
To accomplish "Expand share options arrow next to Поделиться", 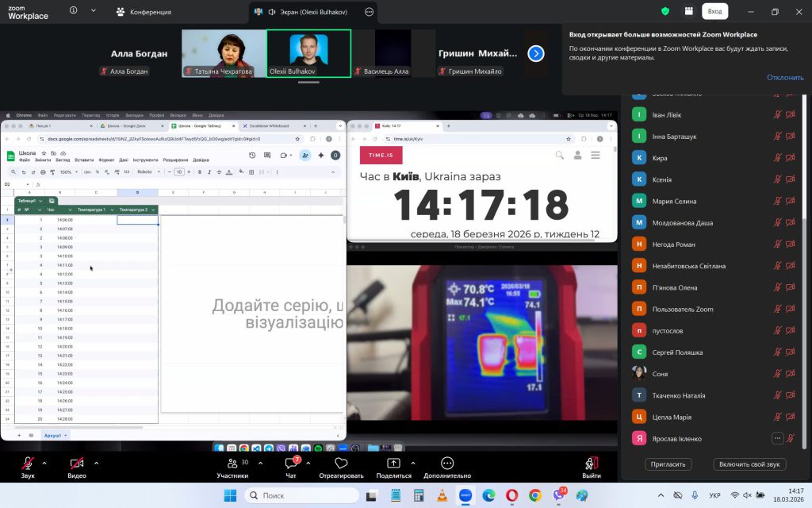I will pos(412,463).
